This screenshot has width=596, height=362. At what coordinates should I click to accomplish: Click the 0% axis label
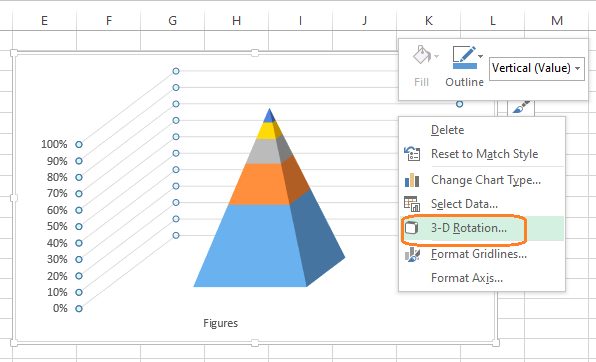(x=60, y=308)
